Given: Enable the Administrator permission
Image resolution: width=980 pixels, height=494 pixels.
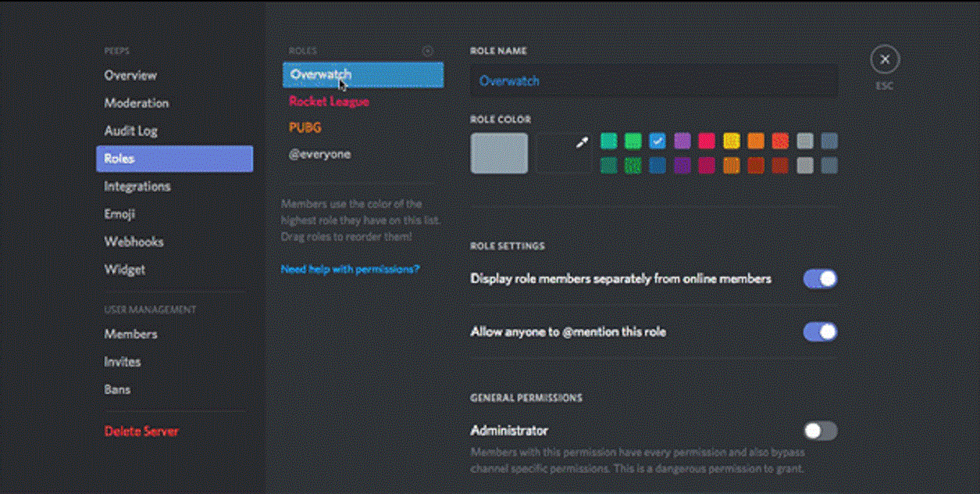Looking at the screenshot, I should coord(820,431).
